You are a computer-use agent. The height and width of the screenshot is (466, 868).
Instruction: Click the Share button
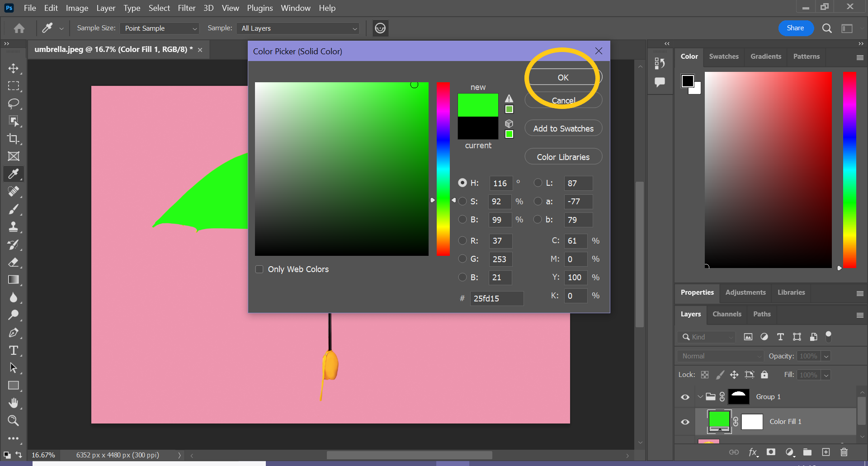pos(795,28)
